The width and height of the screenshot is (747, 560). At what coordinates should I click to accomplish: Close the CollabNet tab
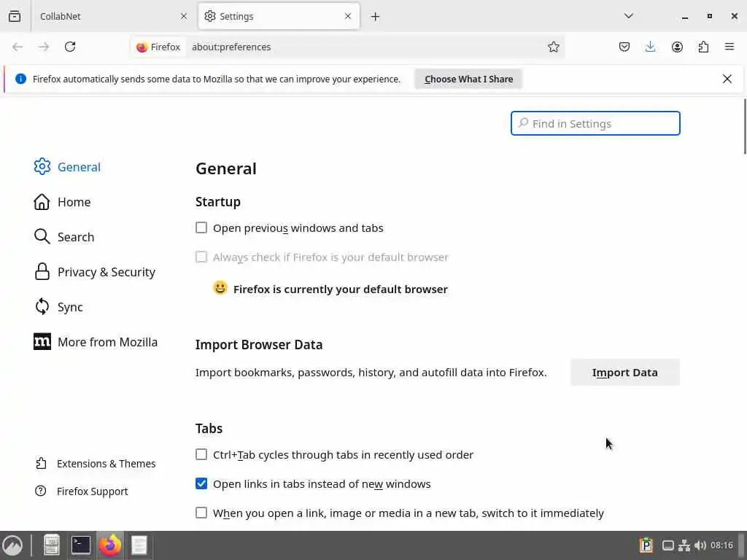coord(184,16)
